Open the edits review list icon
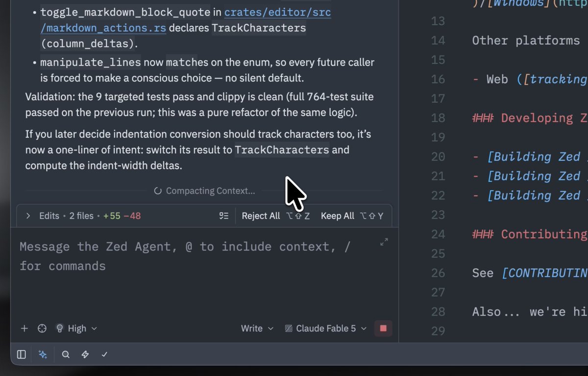This screenshot has width=588, height=376. point(224,216)
